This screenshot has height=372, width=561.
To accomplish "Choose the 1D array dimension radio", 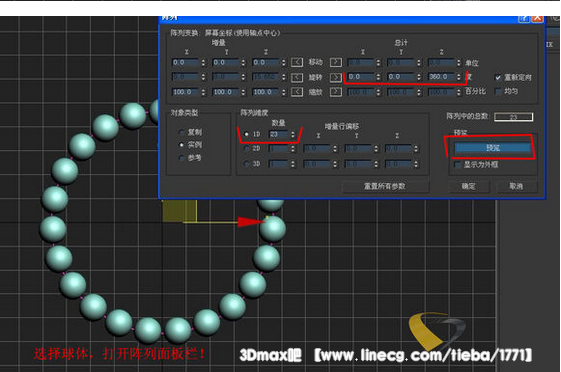I will click(x=246, y=134).
